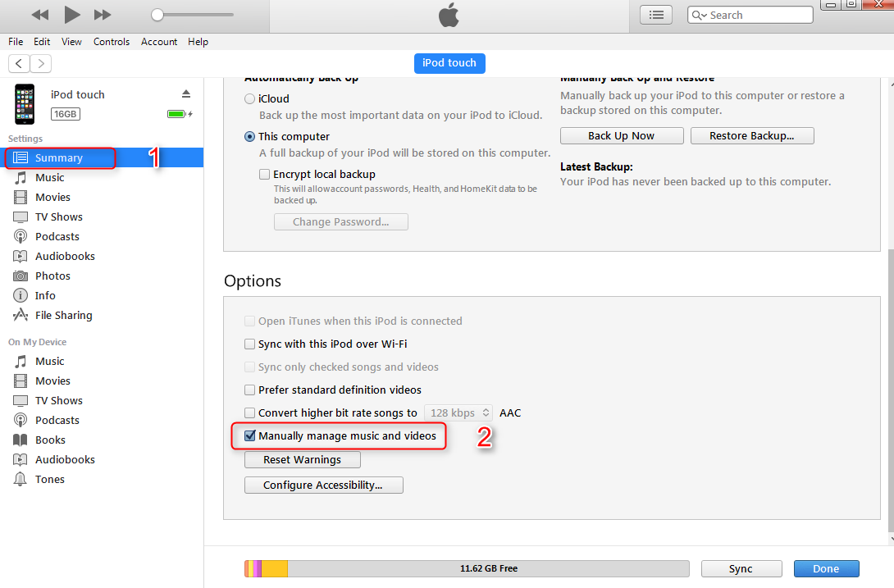Click the battery charge icon
Image resolution: width=894 pixels, height=588 pixels.
click(x=179, y=114)
